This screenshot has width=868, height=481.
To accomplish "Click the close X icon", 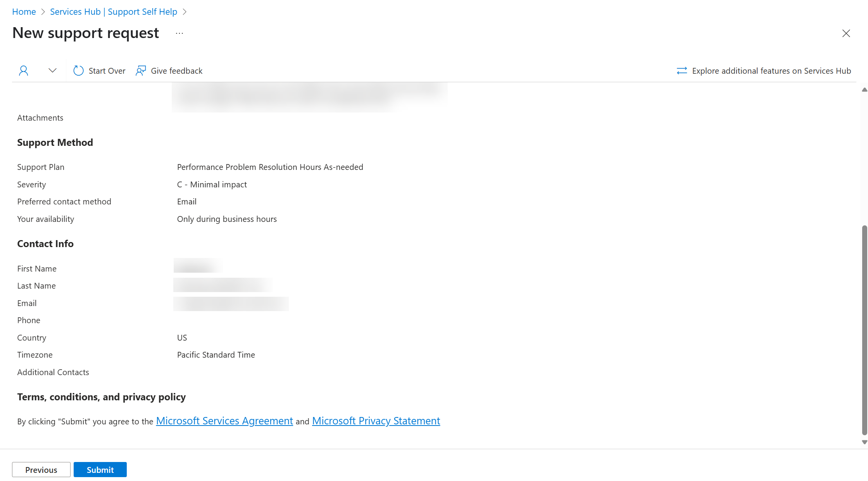I will (846, 33).
